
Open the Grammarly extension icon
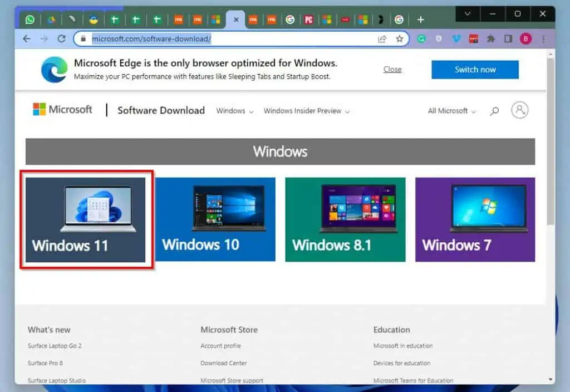point(421,38)
